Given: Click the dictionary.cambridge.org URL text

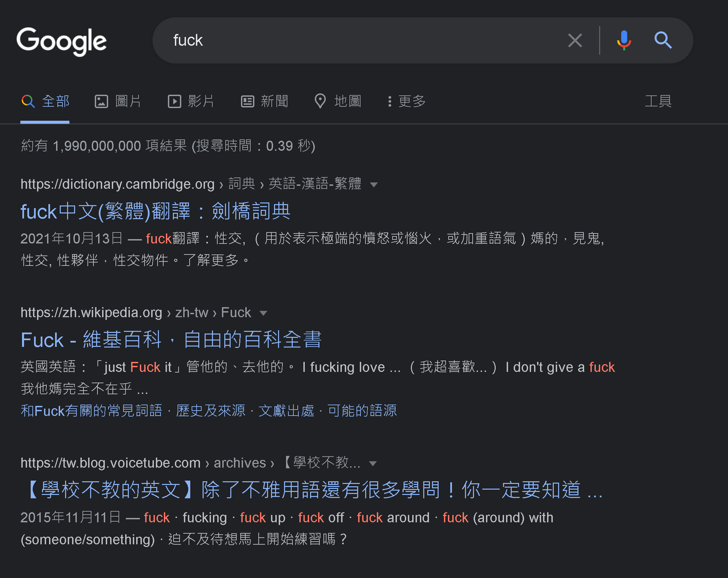Looking at the screenshot, I should (117, 184).
